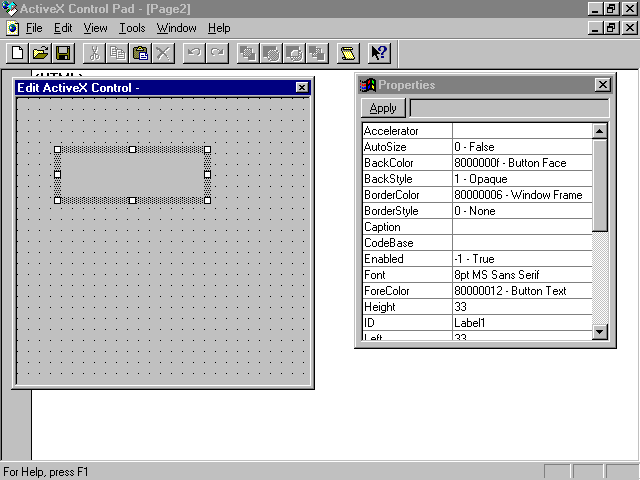Close the Edit ActiveX Control window

[x=302, y=88]
